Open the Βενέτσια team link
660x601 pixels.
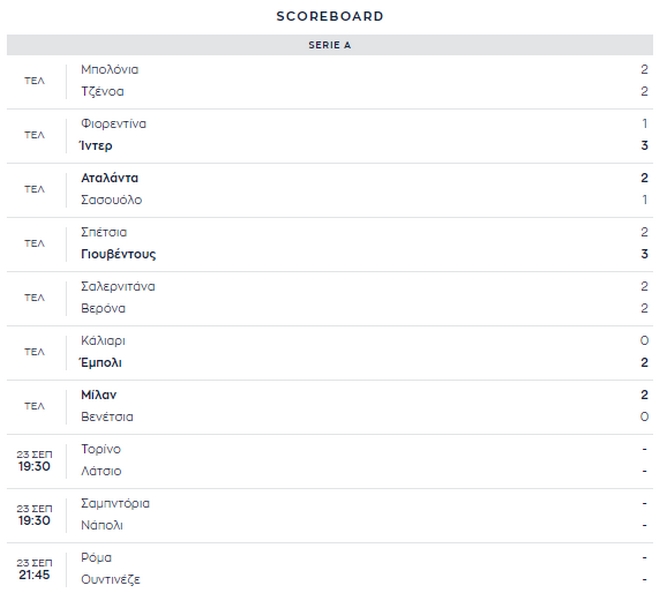106,417
